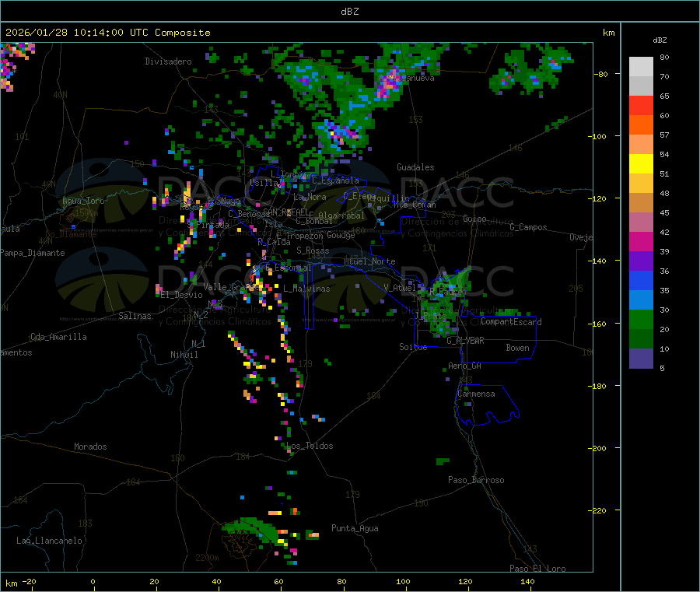Click the blue 36 dBZ legend swatch
Screen dimensions: 700x592
(641, 280)
